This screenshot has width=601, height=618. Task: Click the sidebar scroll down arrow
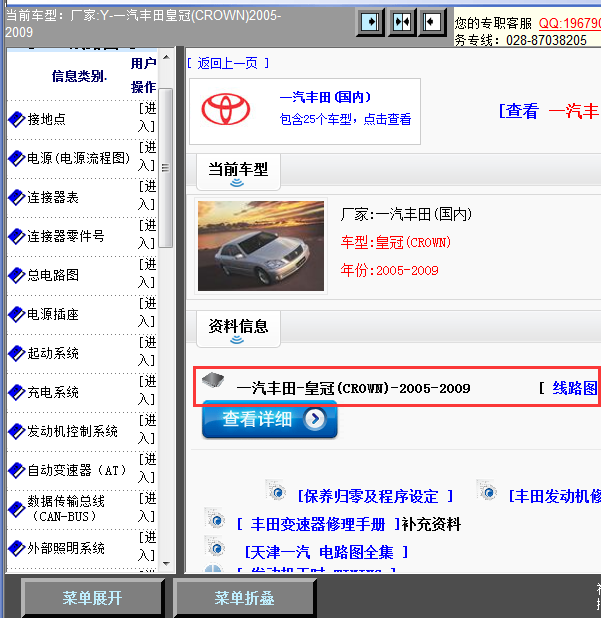(166, 564)
